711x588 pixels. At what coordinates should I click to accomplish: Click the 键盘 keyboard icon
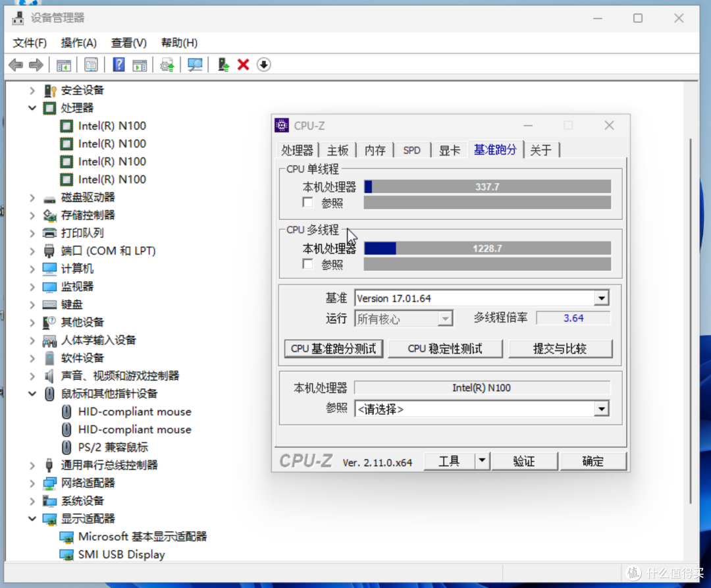49,305
